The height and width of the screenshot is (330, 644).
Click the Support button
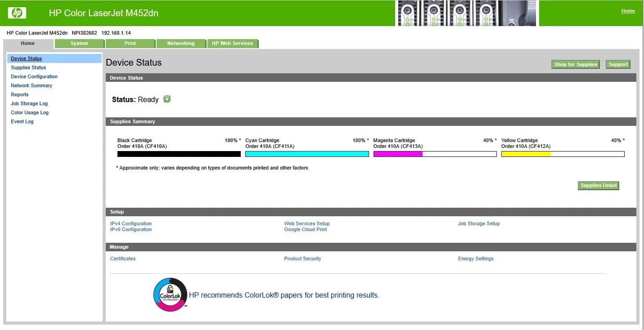pyautogui.click(x=618, y=64)
